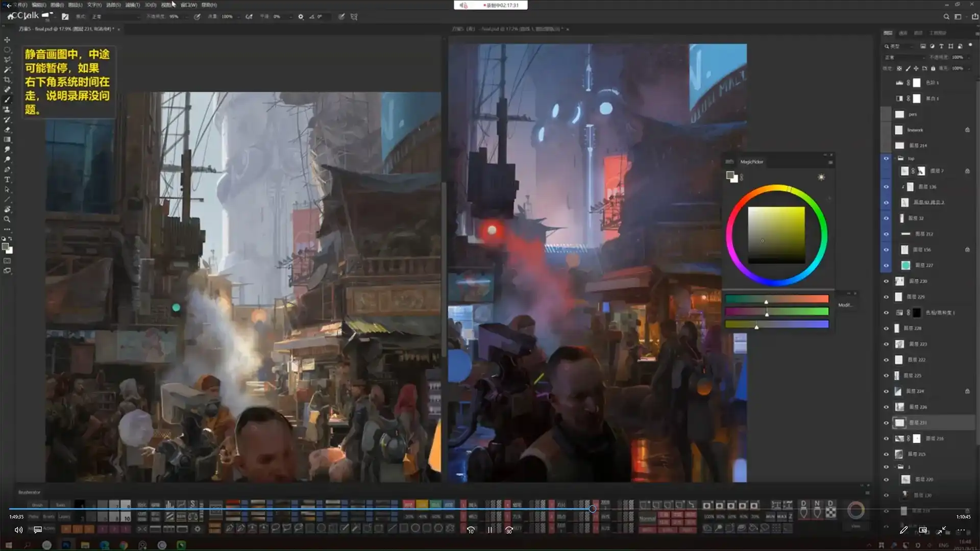Click the color square in MagicPicker

coord(776,235)
